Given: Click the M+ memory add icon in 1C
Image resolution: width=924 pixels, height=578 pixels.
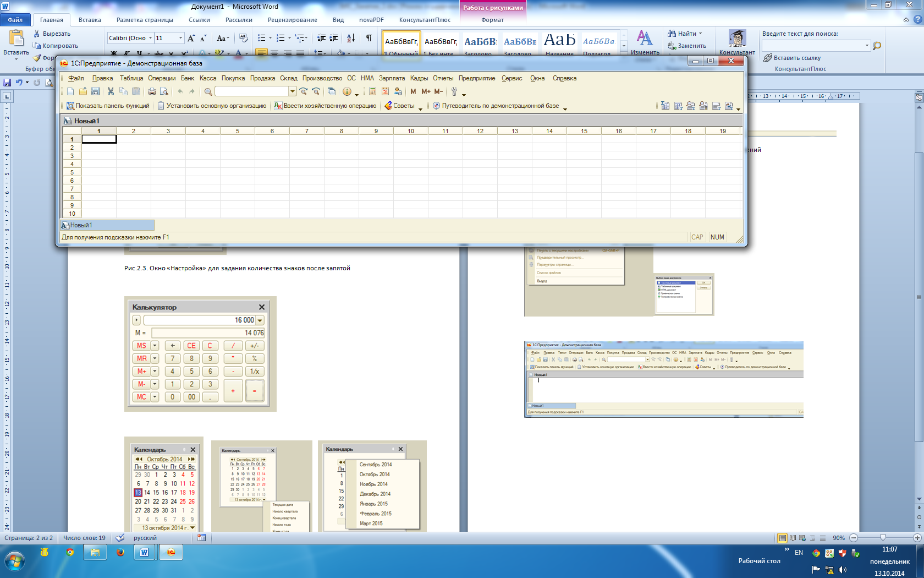Looking at the screenshot, I should coord(426,91).
